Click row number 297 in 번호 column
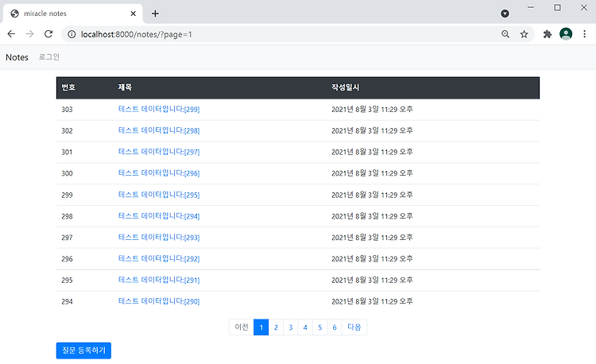 67,238
